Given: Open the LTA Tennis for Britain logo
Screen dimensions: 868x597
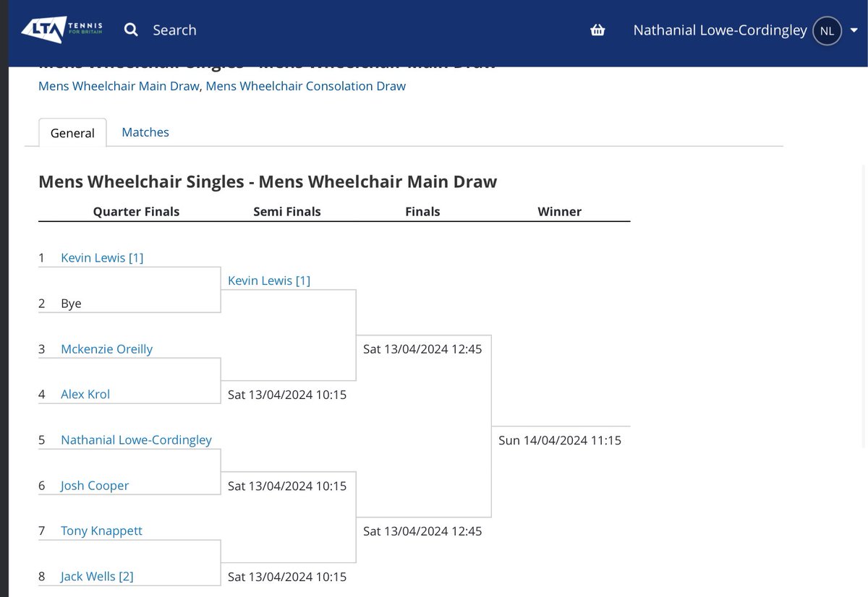Looking at the screenshot, I should (x=63, y=30).
